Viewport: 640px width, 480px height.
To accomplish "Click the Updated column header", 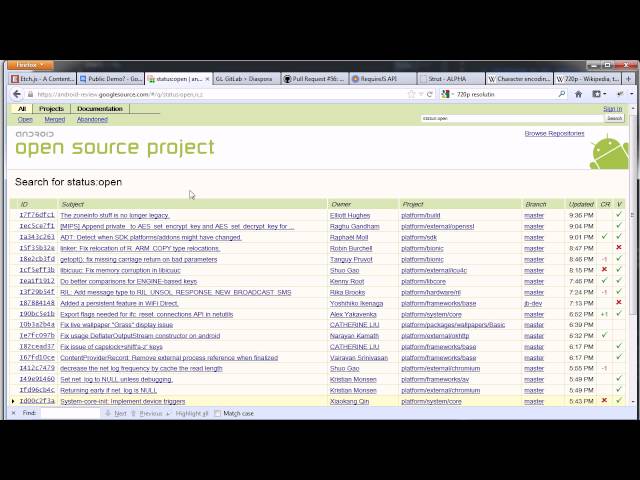I will point(581,204).
